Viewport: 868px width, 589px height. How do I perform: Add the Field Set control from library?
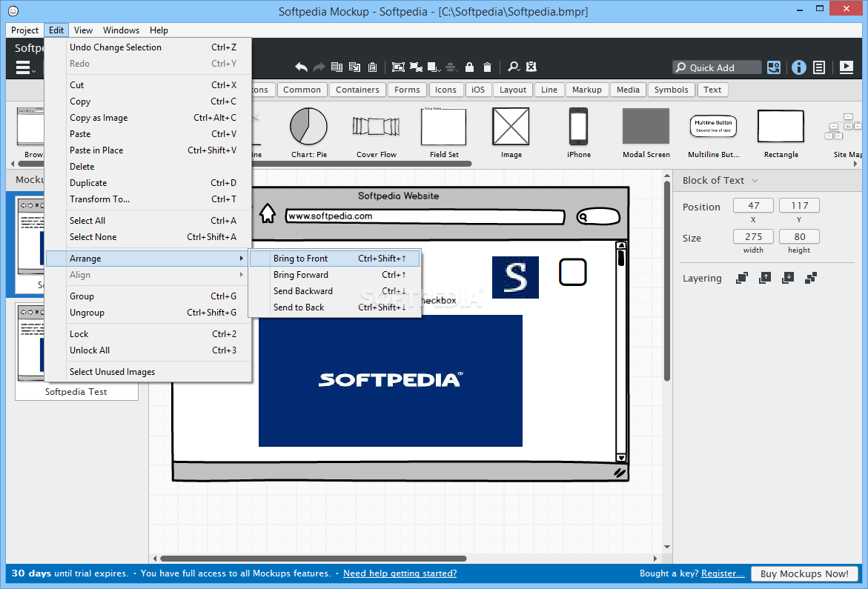[x=444, y=133]
